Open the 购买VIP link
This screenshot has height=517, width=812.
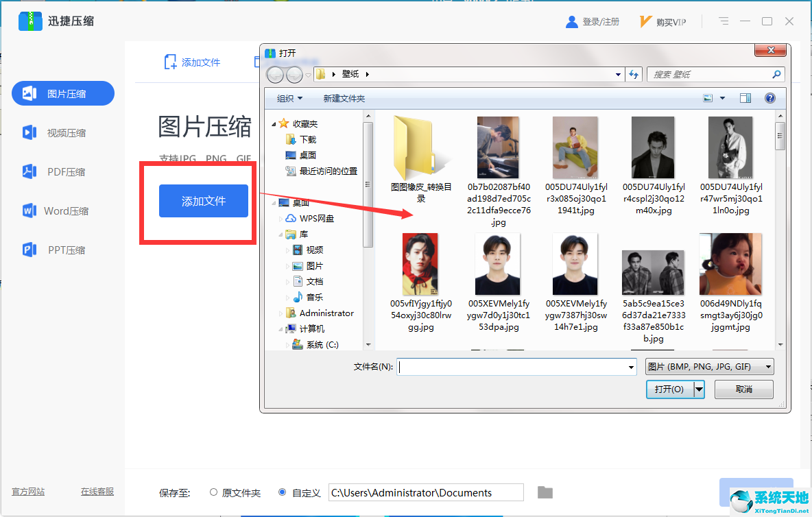point(663,22)
